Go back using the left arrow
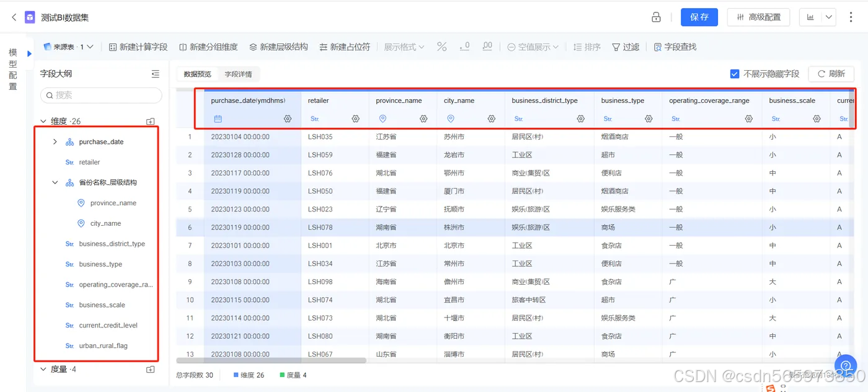This screenshot has width=868, height=392. [14, 17]
